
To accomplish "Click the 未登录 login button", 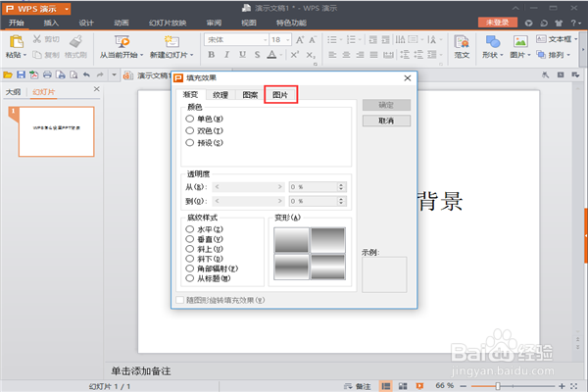I will pyautogui.click(x=498, y=23).
